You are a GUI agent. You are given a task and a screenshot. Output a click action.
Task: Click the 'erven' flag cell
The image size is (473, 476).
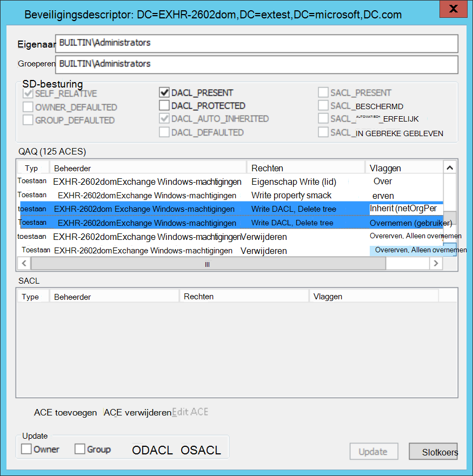tap(383, 196)
